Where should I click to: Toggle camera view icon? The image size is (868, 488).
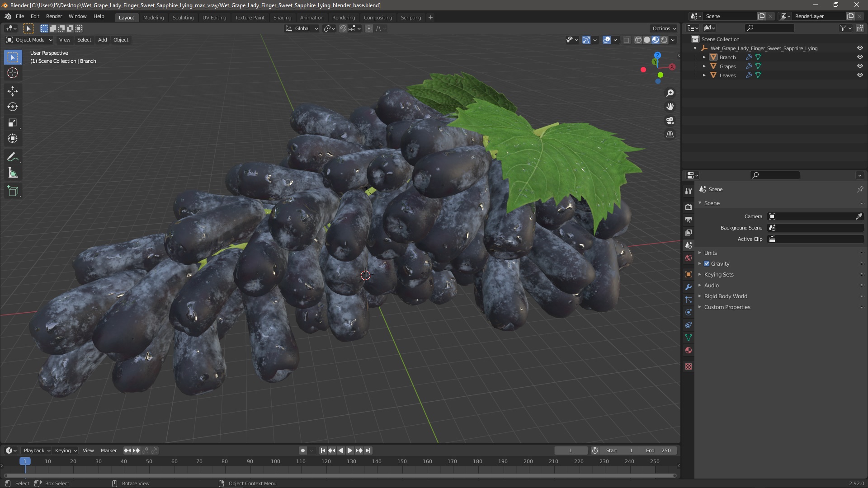point(670,121)
